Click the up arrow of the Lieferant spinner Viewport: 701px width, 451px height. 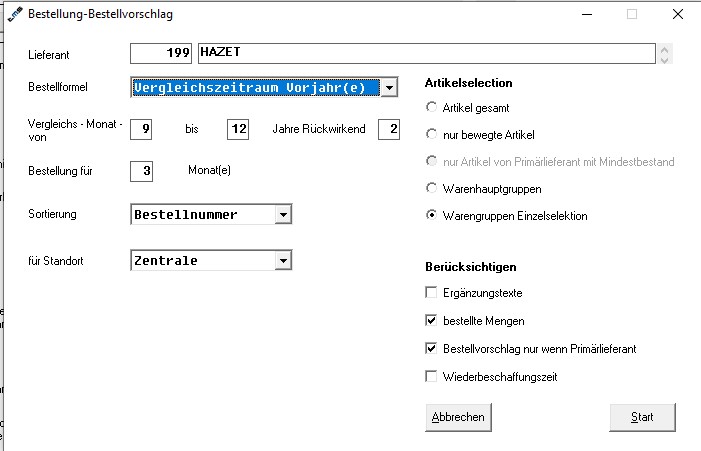pos(664,50)
